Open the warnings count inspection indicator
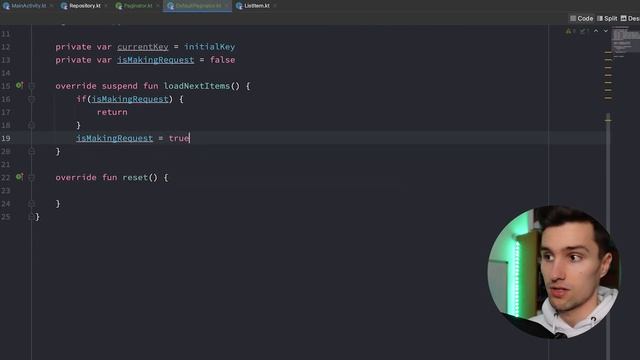The image size is (640, 360). coord(571,31)
